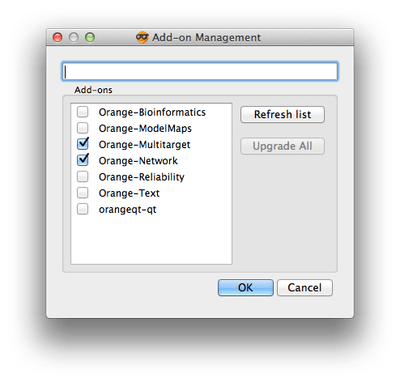Viewport: 400px width, 382px height.
Task: Click empty area of the add-ons list
Action: pos(151,240)
